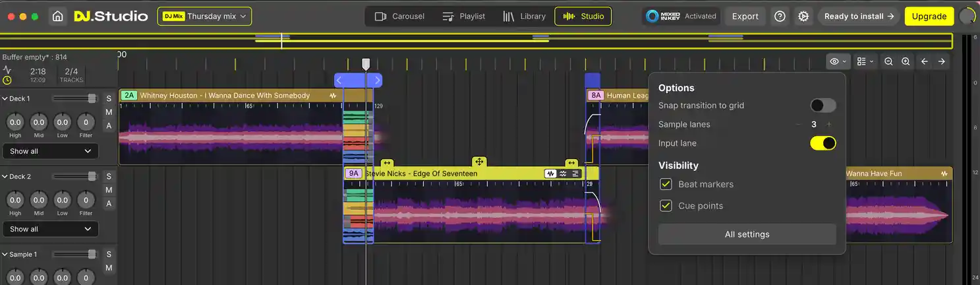Expand Deck 1 Show all dropdown

tap(50, 151)
